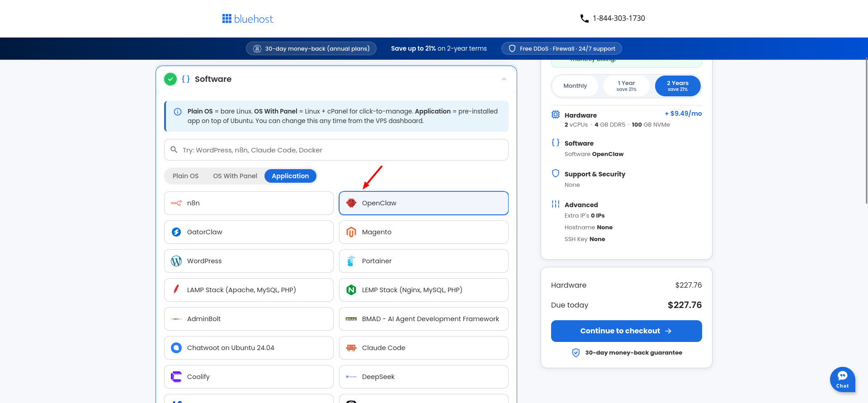Click the Coolify purple icon
The image size is (868, 403).
click(176, 377)
